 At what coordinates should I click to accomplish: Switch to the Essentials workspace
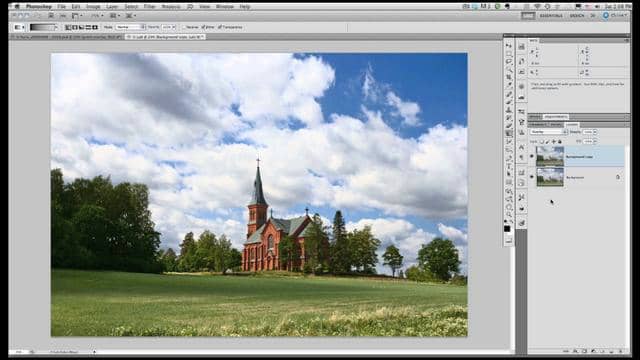coord(551,16)
